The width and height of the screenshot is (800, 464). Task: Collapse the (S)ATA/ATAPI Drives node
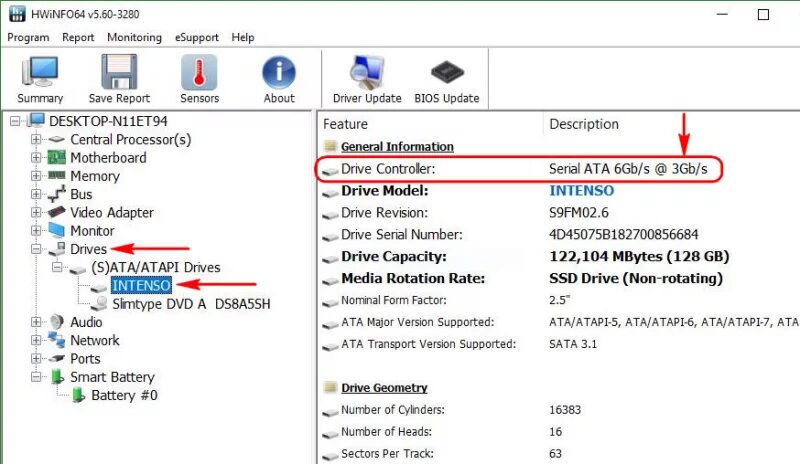[x=57, y=267]
